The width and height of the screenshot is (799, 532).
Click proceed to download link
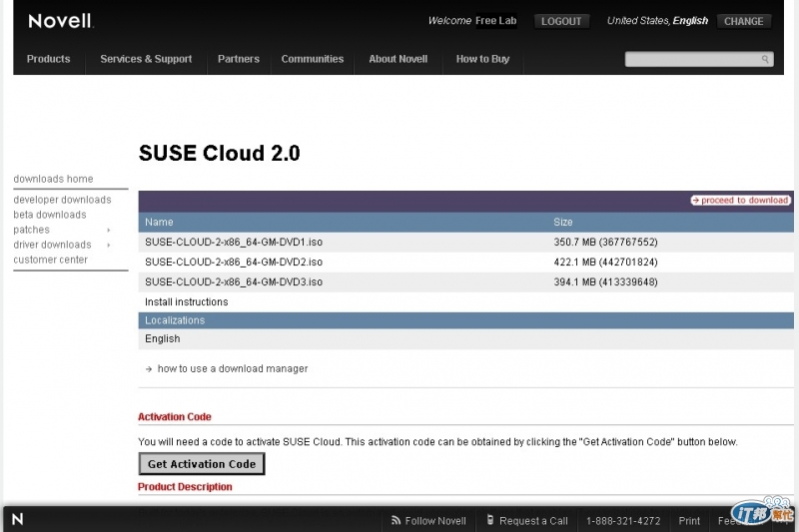pyautogui.click(x=740, y=200)
